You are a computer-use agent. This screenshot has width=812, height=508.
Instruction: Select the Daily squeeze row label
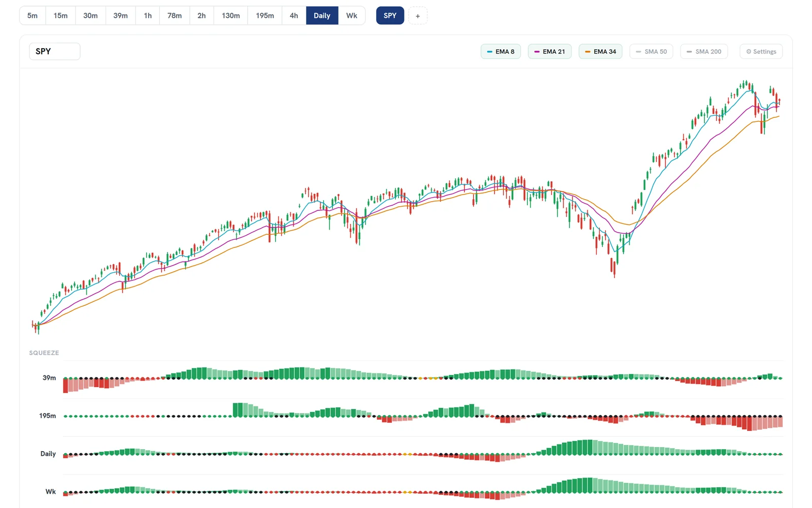tap(48, 454)
